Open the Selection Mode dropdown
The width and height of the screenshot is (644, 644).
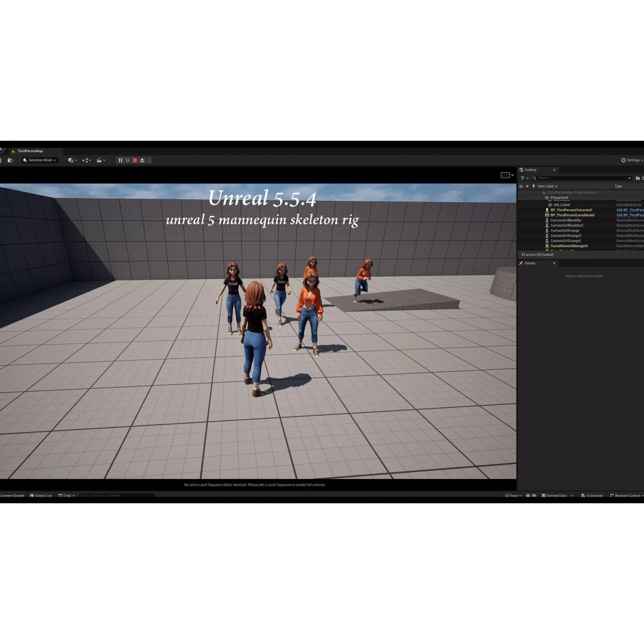39,160
